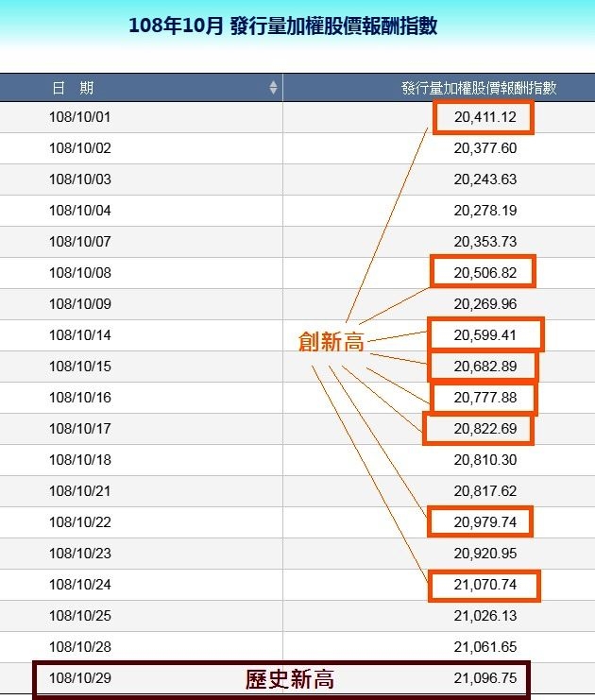Select date cell 108/10/09
This screenshot has height=700, width=595.
(80, 304)
